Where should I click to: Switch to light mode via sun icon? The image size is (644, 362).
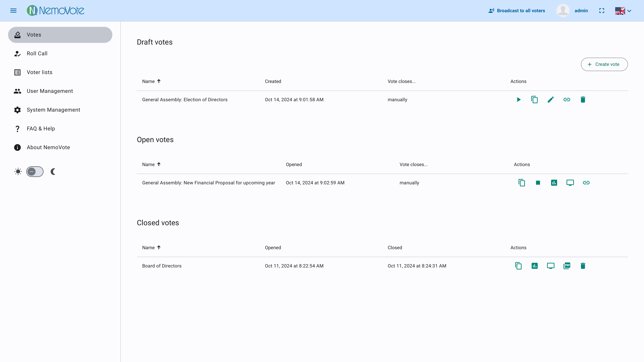point(18,172)
